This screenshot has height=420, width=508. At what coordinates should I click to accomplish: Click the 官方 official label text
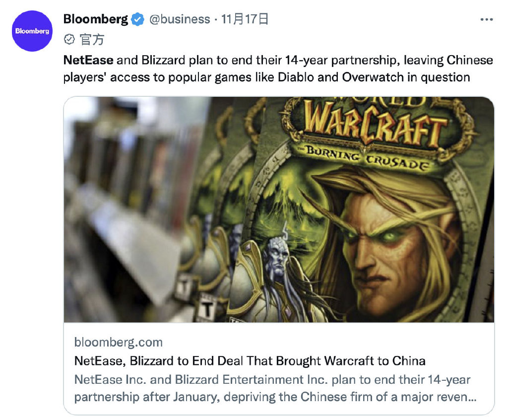point(92,39)
